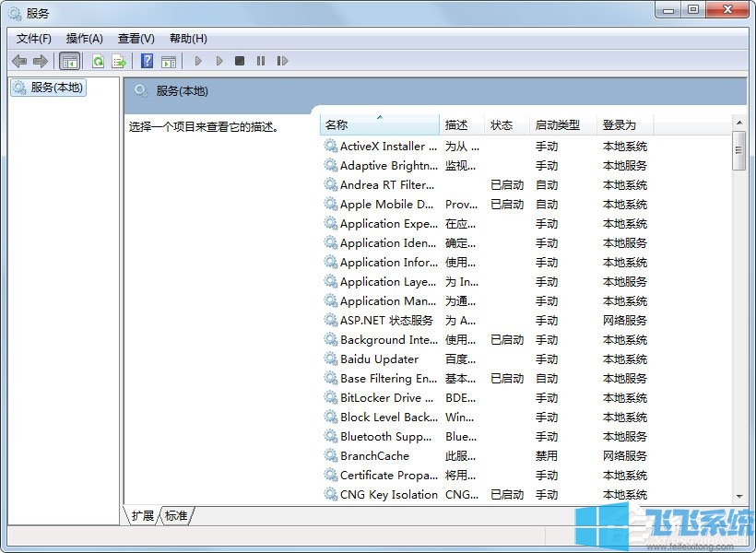Click the Pause Service icon

(261, 61)
